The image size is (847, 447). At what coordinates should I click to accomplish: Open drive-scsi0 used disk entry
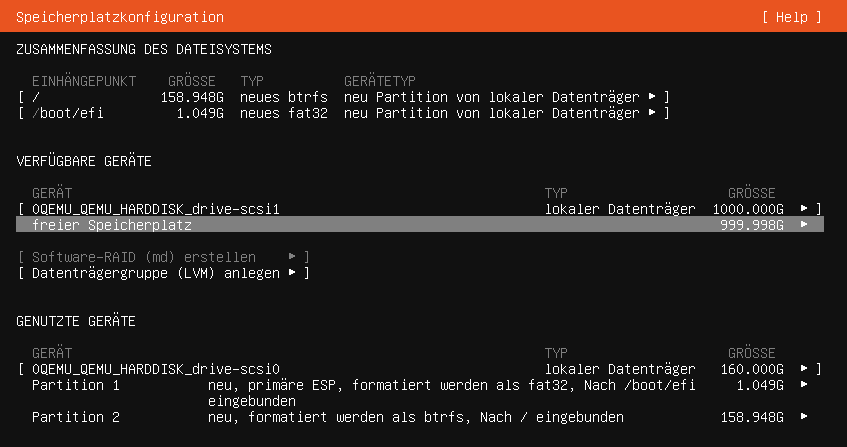point(420,369)
